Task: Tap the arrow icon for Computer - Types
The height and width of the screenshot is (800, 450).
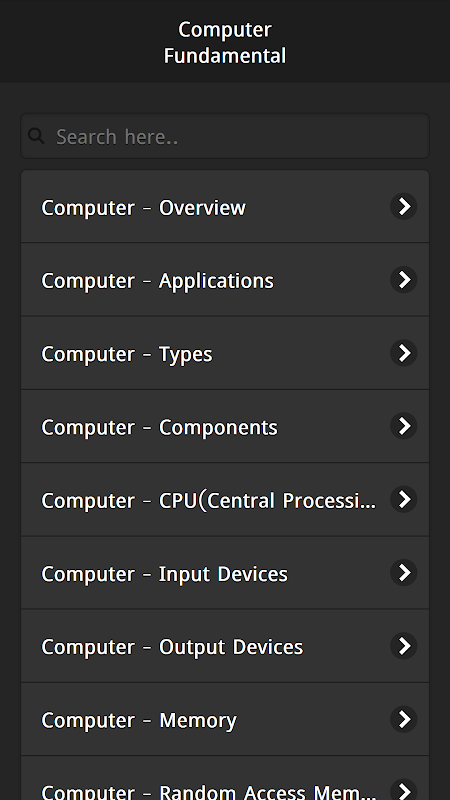Action: (404, 353)
